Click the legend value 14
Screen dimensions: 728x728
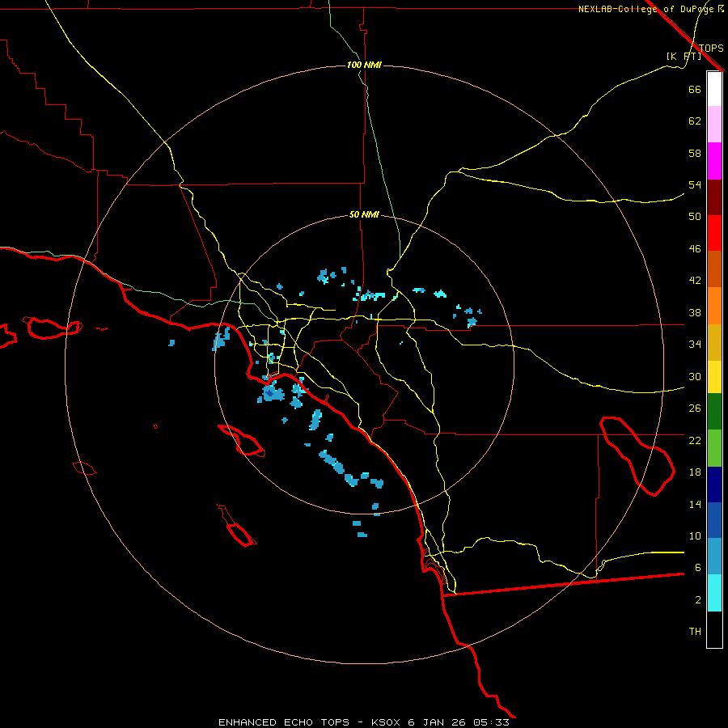pos(695,504)
